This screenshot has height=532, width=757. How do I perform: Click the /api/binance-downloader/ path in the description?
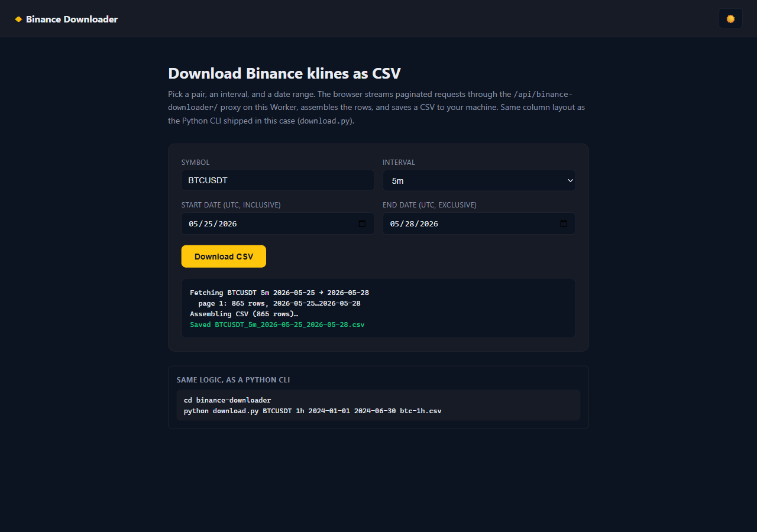(x=370, y=100)
